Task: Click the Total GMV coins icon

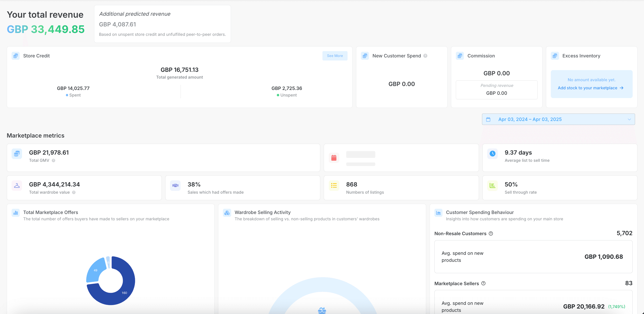Action: (17, 154)
